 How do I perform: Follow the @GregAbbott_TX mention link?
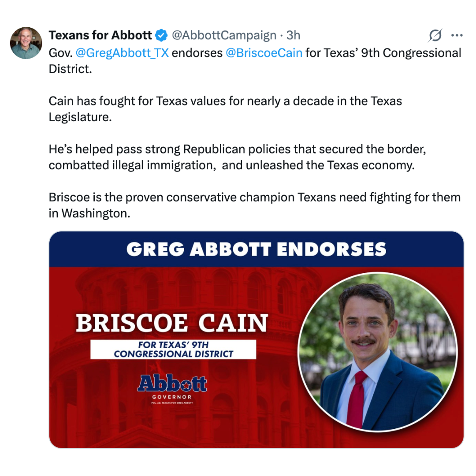tap(122, 53)
